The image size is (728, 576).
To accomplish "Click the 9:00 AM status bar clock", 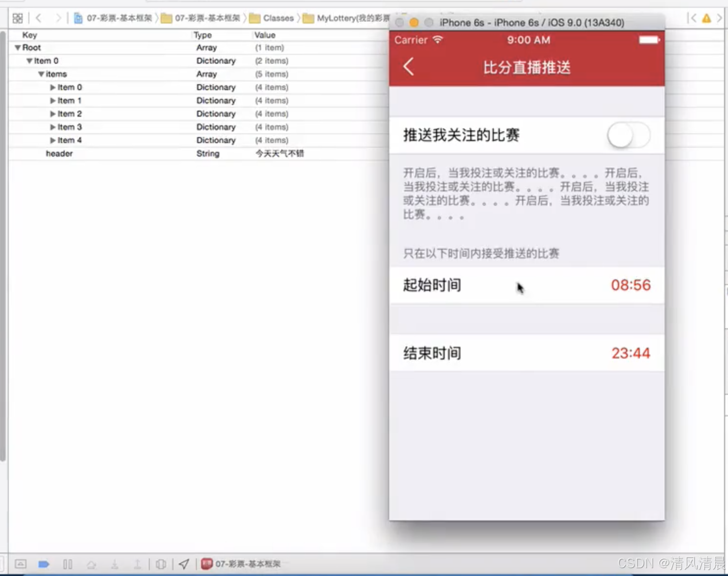I will pyautogui.click(x=528, y=40).
